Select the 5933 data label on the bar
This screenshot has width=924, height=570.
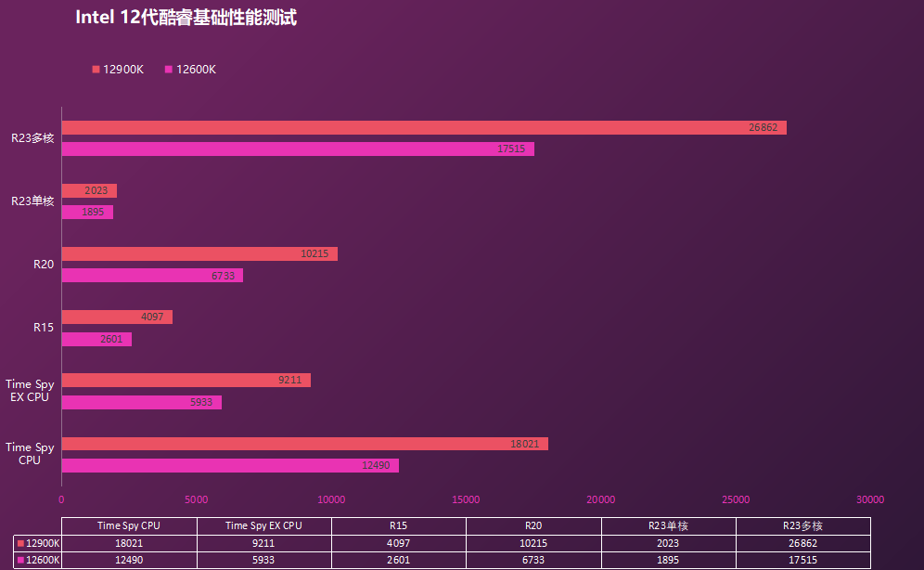click(201, 402)
